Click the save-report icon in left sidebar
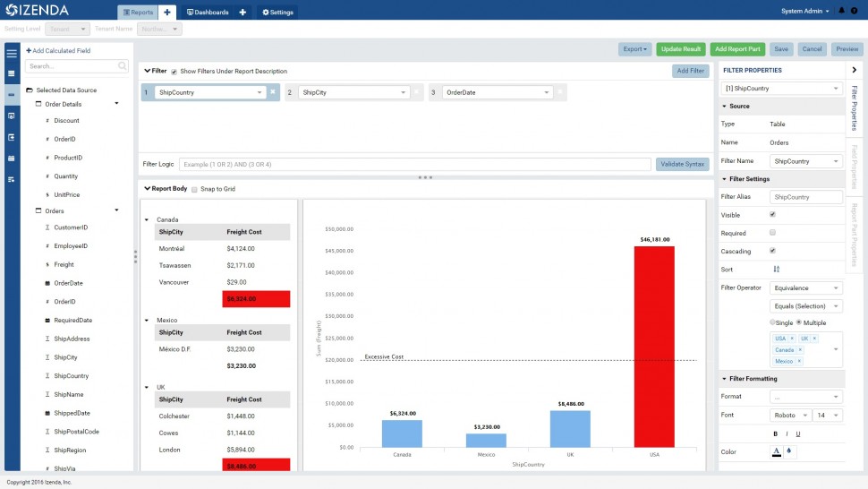This screenshot has width=868, height=489. pos(11,116)
